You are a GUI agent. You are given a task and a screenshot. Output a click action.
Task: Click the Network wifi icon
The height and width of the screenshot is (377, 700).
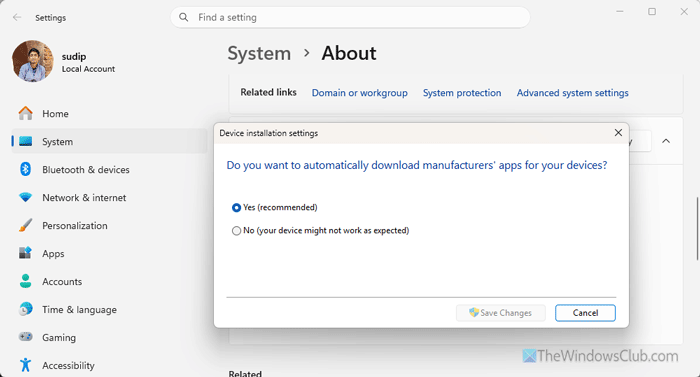25,197
